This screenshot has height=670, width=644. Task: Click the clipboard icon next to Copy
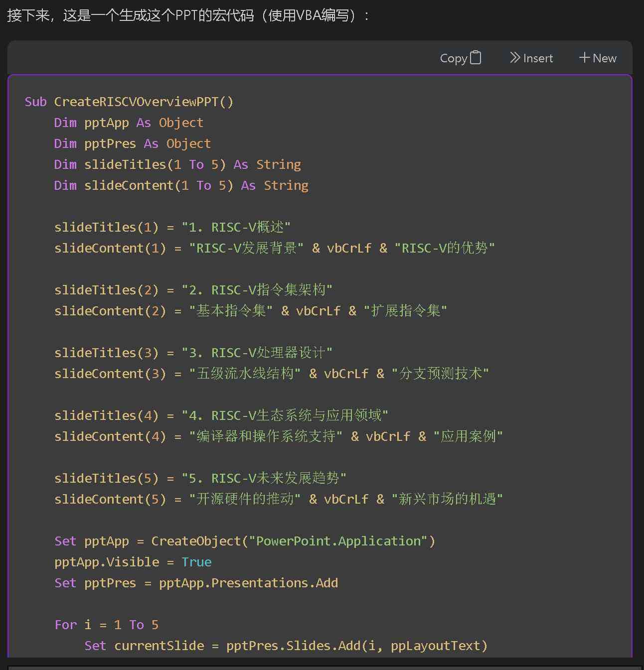476,58
